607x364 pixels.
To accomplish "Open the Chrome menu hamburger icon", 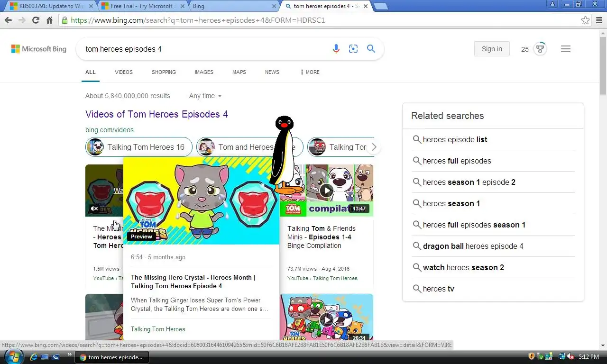I will pos(599,20).
